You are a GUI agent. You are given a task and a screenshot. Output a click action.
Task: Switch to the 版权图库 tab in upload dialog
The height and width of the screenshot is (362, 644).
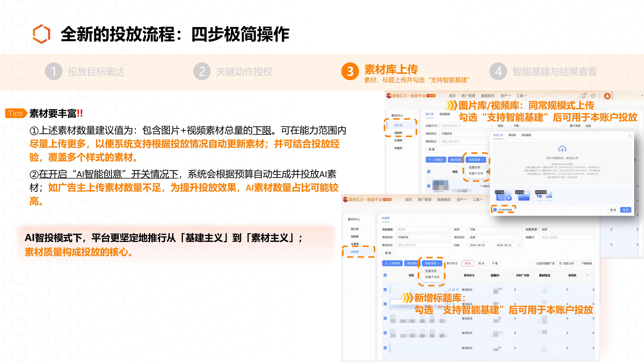coord(526,135)
